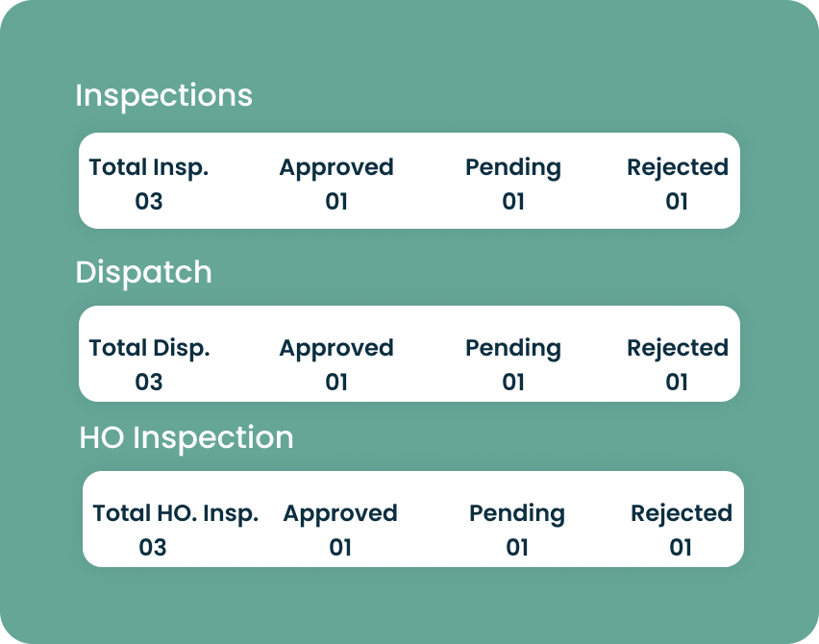This screenshot has height=644, width=819.
Task: Select Pending label in the Dispatch card
Action: 513,348
